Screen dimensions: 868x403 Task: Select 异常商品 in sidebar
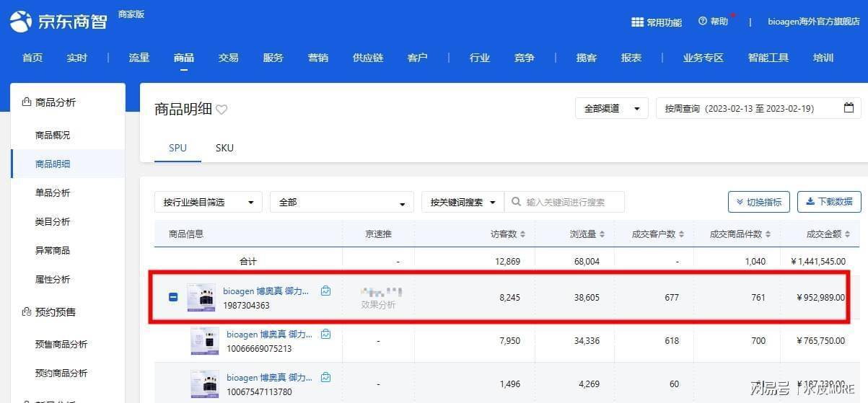[53, 250]
